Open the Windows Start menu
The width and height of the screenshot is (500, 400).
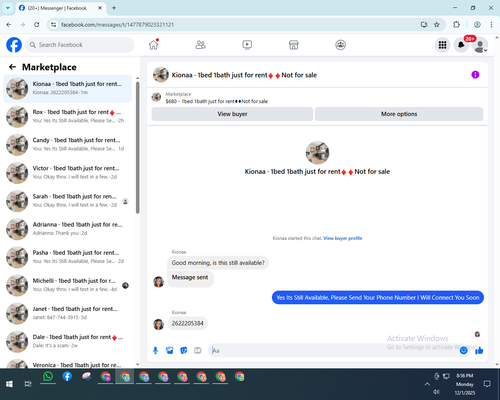(x=9, y=384)
